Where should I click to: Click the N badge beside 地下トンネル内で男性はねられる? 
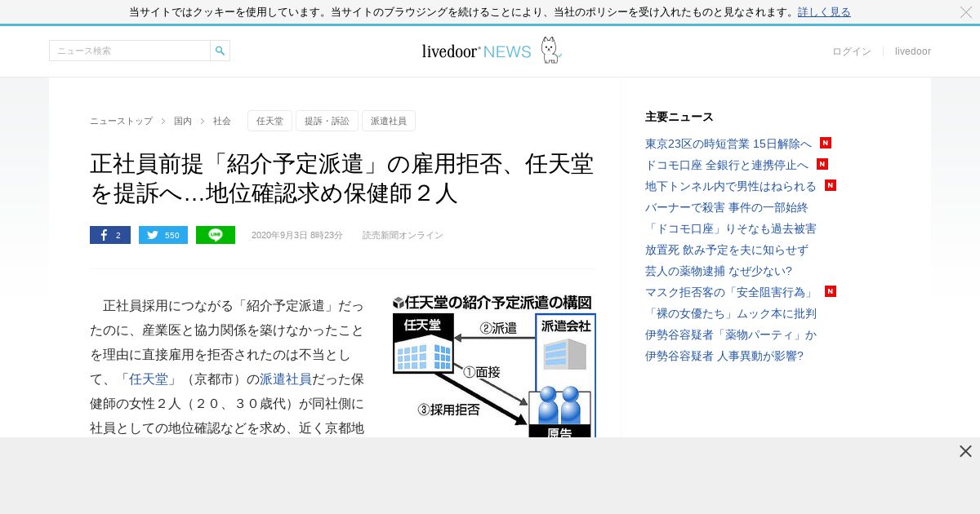tap(831, 185)
